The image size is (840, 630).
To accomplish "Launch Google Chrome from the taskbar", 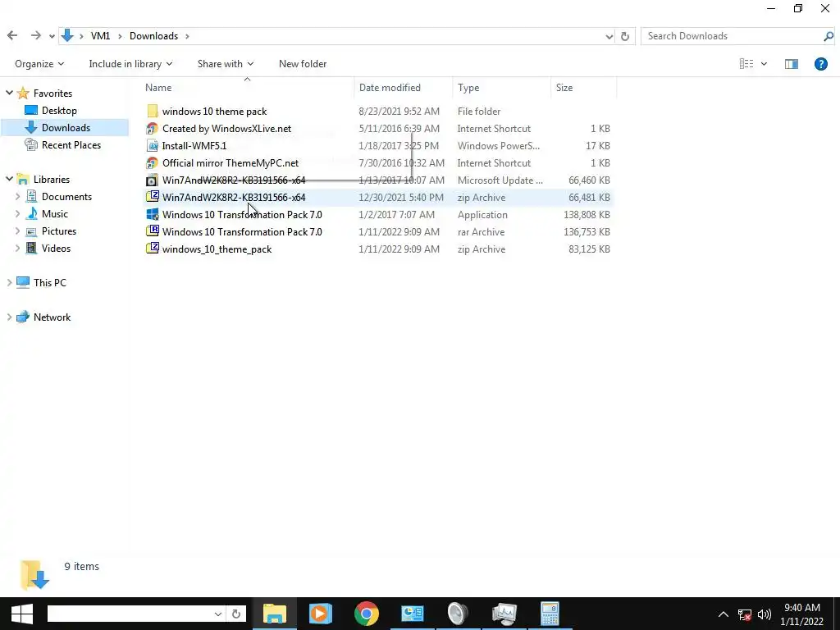I will (x=367, y=614).
